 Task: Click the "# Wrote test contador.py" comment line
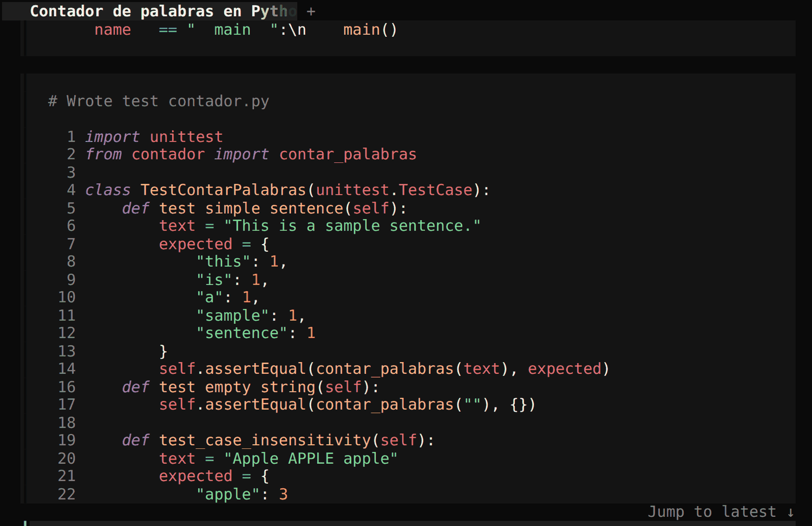coord(159,101)
